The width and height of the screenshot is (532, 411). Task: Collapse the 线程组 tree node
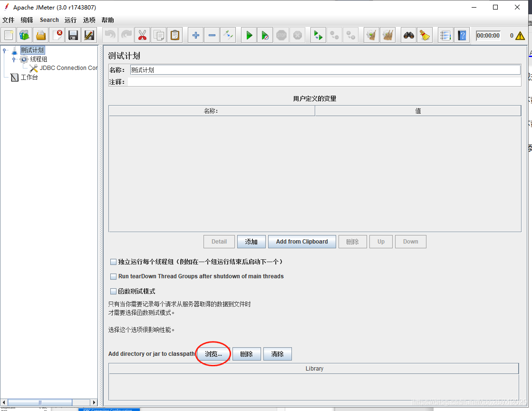click(14, 59)
